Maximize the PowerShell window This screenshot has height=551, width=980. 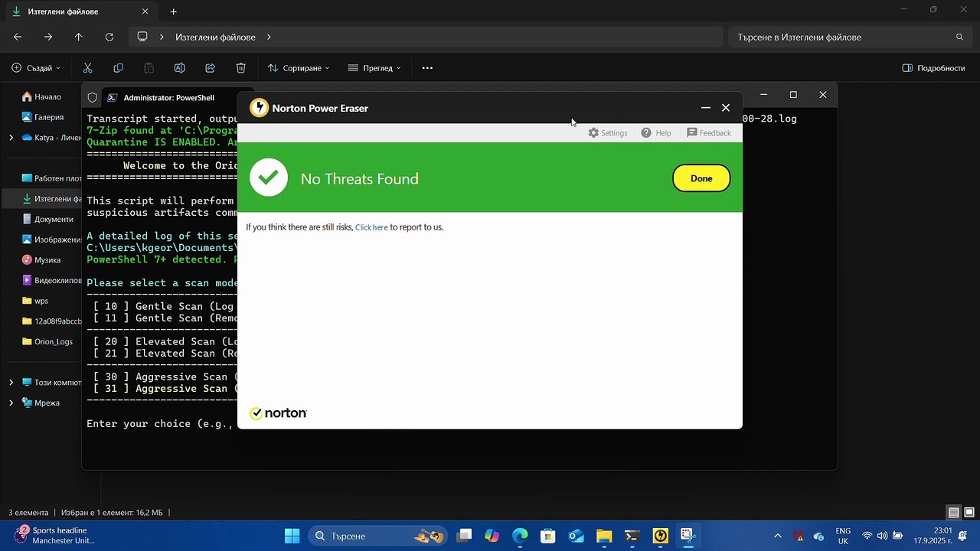click(x=793, y=95)
